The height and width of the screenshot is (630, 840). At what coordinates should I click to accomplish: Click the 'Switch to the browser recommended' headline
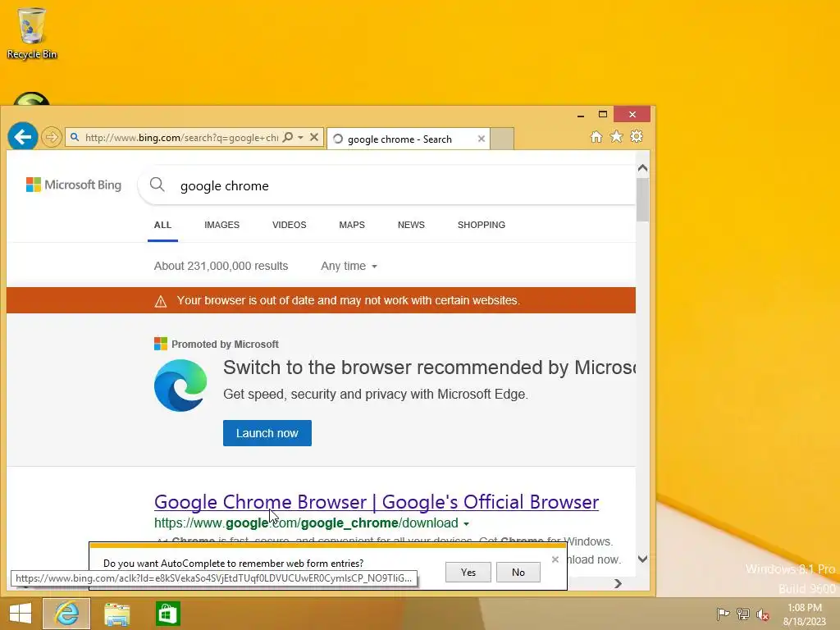[x=430, y=367]
